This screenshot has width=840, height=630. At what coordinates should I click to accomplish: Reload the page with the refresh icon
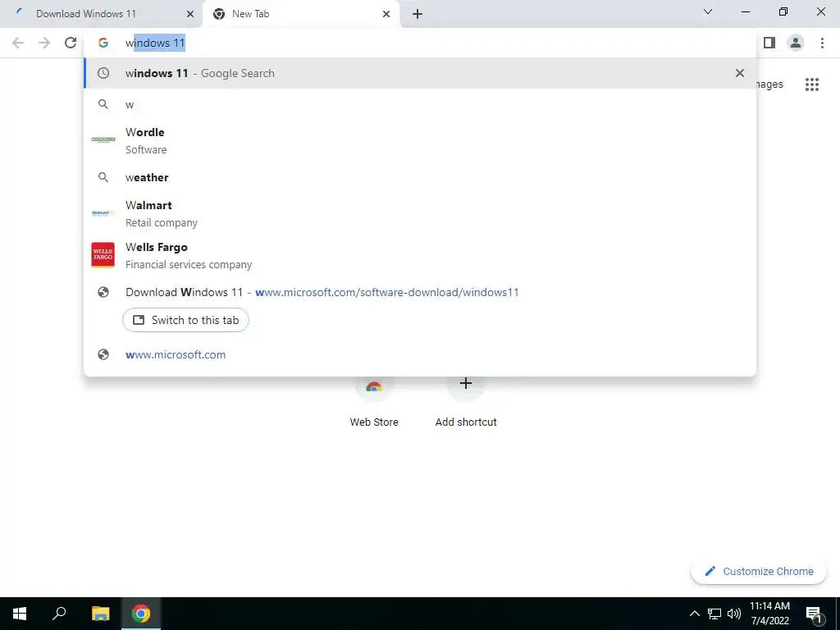71,43
